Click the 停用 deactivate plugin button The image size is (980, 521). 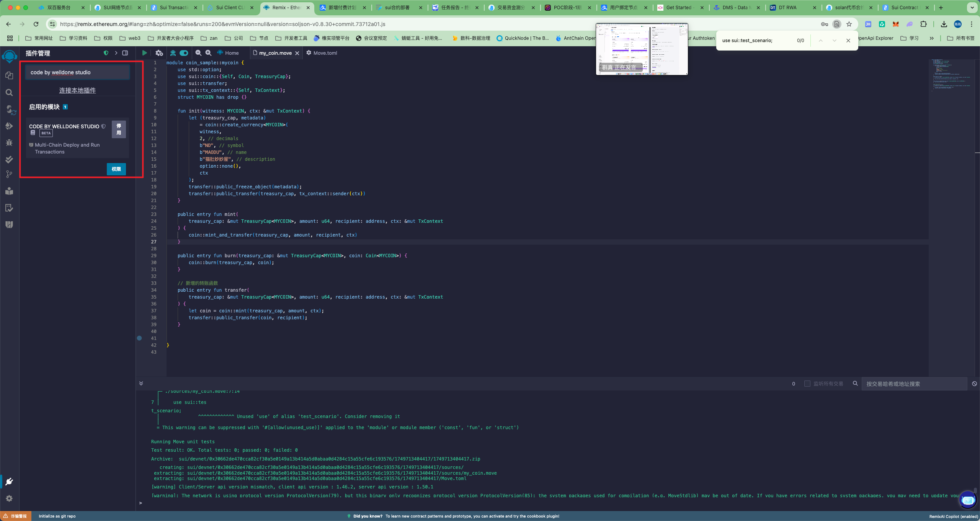tap(119, 129)
